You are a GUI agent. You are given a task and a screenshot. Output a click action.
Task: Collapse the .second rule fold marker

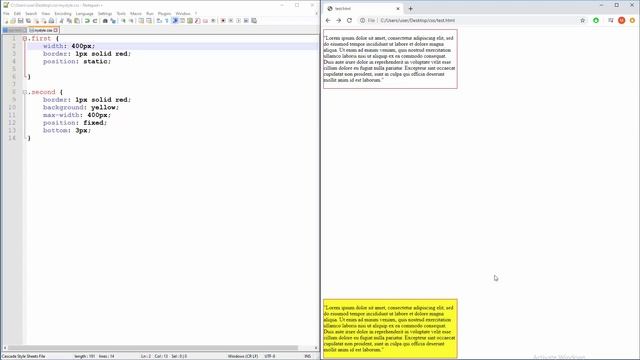tap(25, 92)
